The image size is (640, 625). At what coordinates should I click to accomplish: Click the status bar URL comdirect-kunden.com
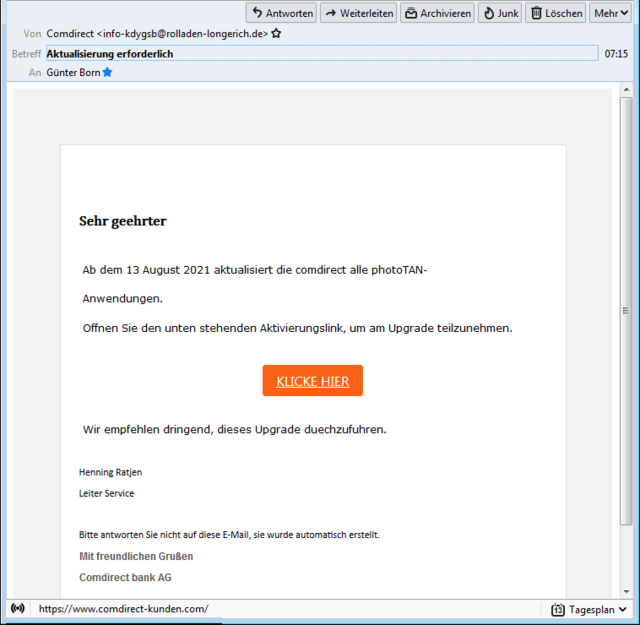[x=123, y=609]
